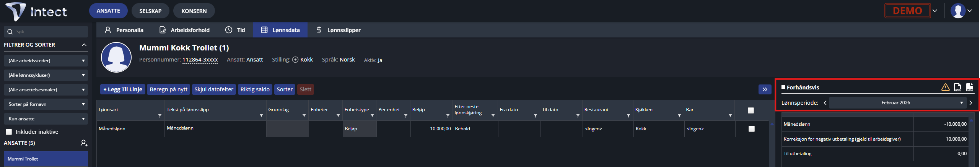Select the Månedslønn row checkbox
The height and width of the screenshot is (167, 980).
tap(752, 129)
